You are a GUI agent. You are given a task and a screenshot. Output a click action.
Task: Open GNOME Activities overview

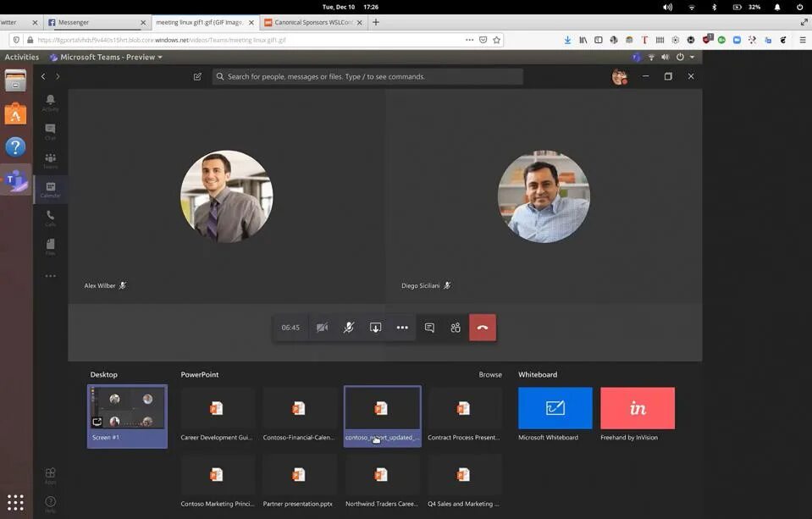tap(22, 57)
